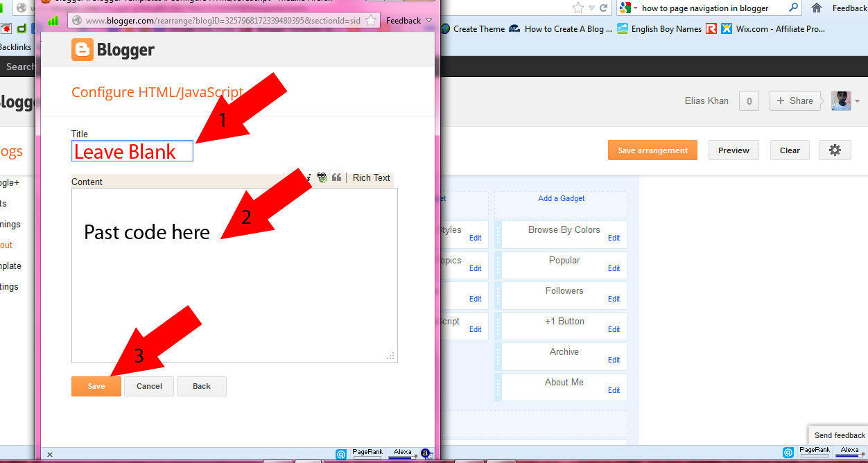Edit the Followers gadget
Viewport: 868px width, 463px height.
click(614, 299)
